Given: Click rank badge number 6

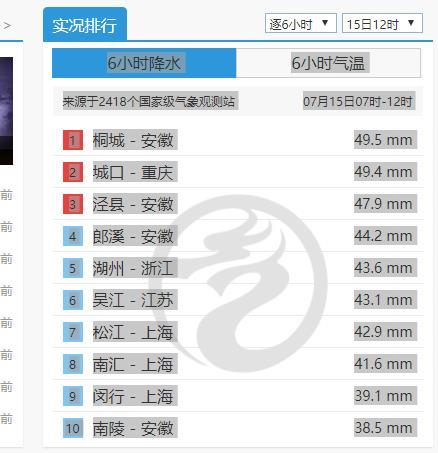Looking at the screenshot, I should (x=73, y=300).
